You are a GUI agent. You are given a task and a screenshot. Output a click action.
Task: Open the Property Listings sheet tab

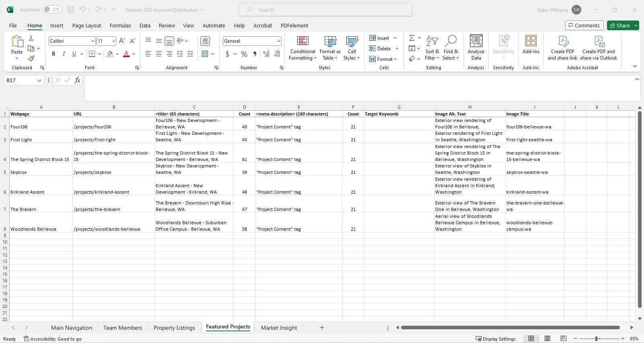(x=174, y=328)
